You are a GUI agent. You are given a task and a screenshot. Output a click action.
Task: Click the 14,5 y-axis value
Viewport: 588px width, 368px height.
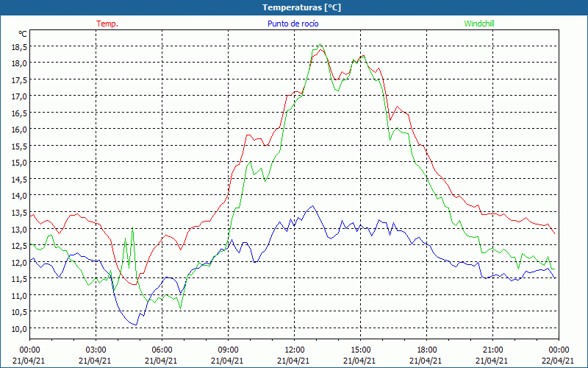tap(18, 179)
